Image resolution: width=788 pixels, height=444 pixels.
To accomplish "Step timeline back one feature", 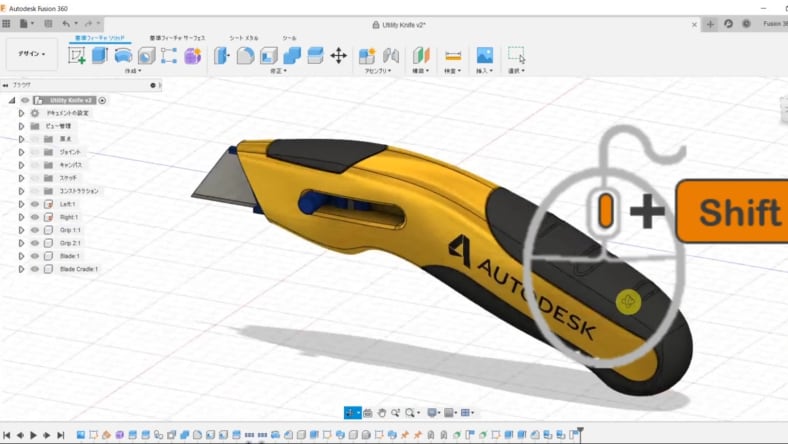I will 20,435.
